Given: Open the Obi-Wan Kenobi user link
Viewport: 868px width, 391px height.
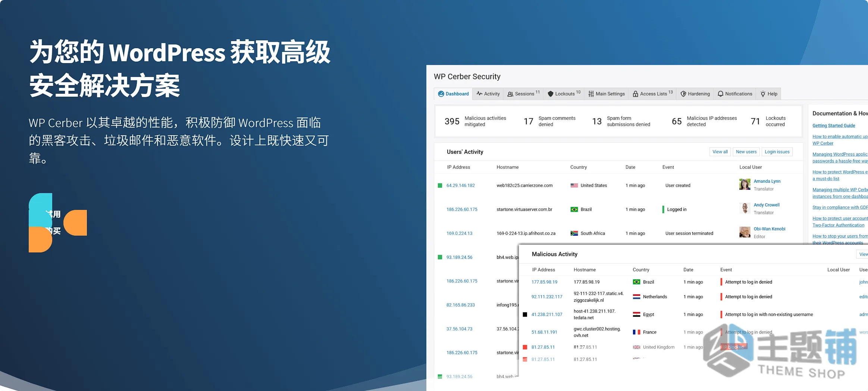Looking at the screenshot, I should [770, 229].
